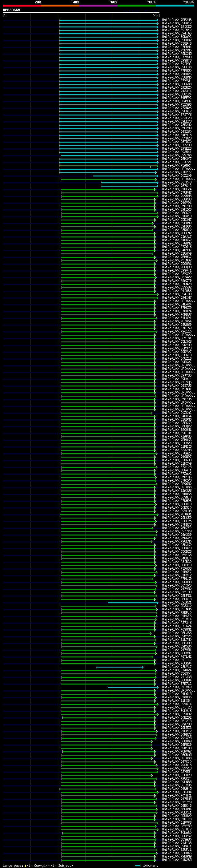Screen dimensions: 197x868
Task: Select the UniRef100_P93541 label
Action: pyautogui.click(x=177, y=152)
